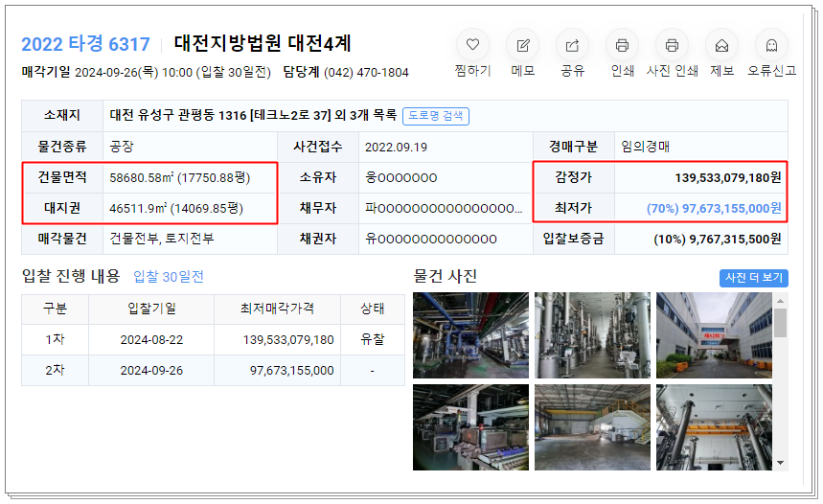The image size is (823, 504).
Task: Click the 2차 bid round row
Action: click(x=213, y=370)
